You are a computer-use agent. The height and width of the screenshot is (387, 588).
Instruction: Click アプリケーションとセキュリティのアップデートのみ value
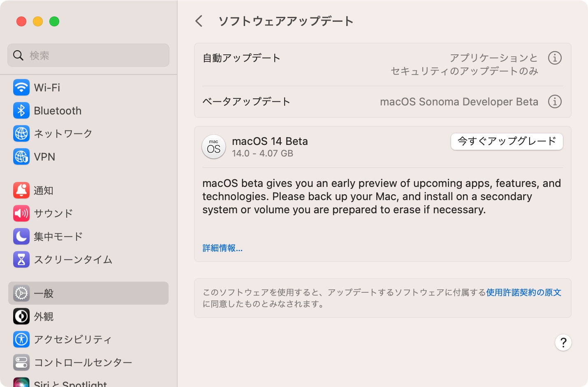pyautogui.click(x=464, y=64)
